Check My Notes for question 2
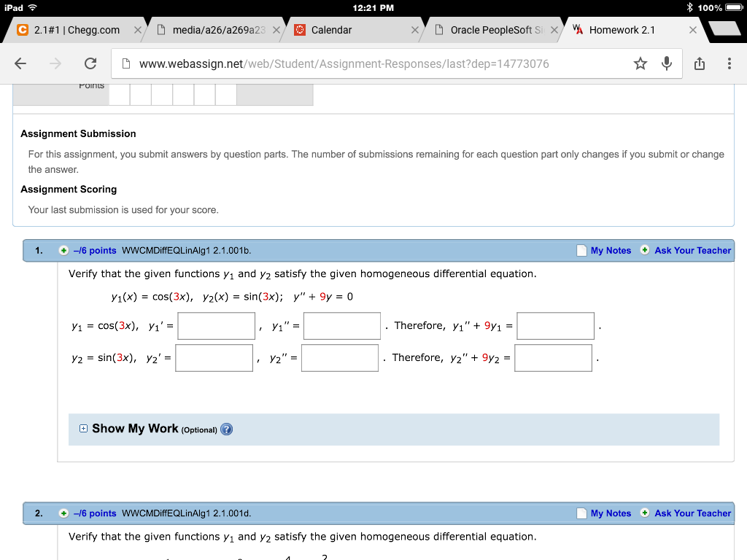 pos(581,513)
